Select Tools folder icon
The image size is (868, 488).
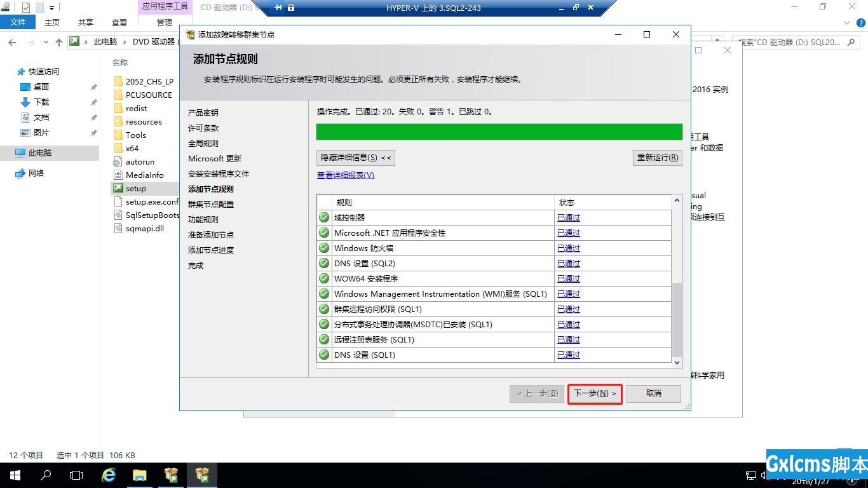pos(118,135)
